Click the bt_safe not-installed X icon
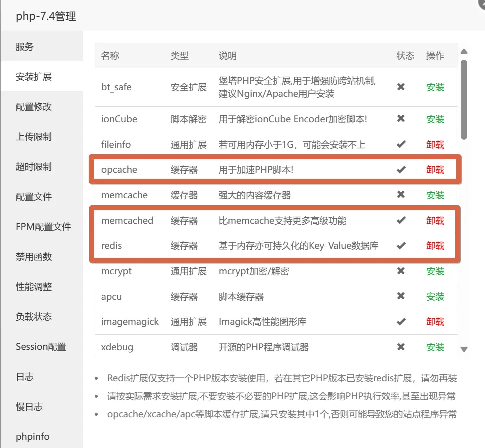The image size is (485, 448). point(401,87)
